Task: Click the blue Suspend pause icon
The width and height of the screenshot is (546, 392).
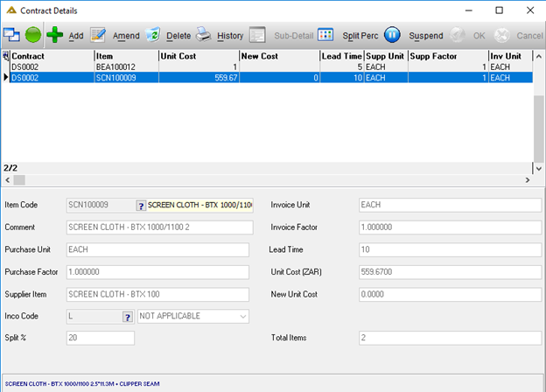Action: tap(392, 35)
